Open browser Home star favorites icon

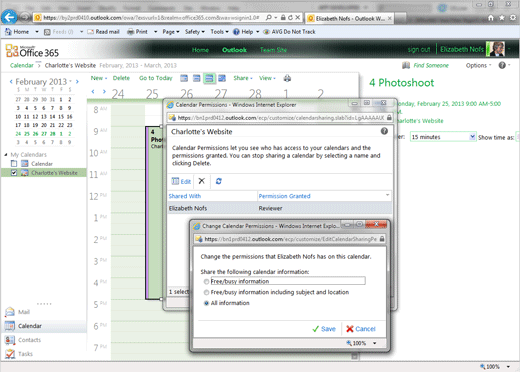coord(502,18)
